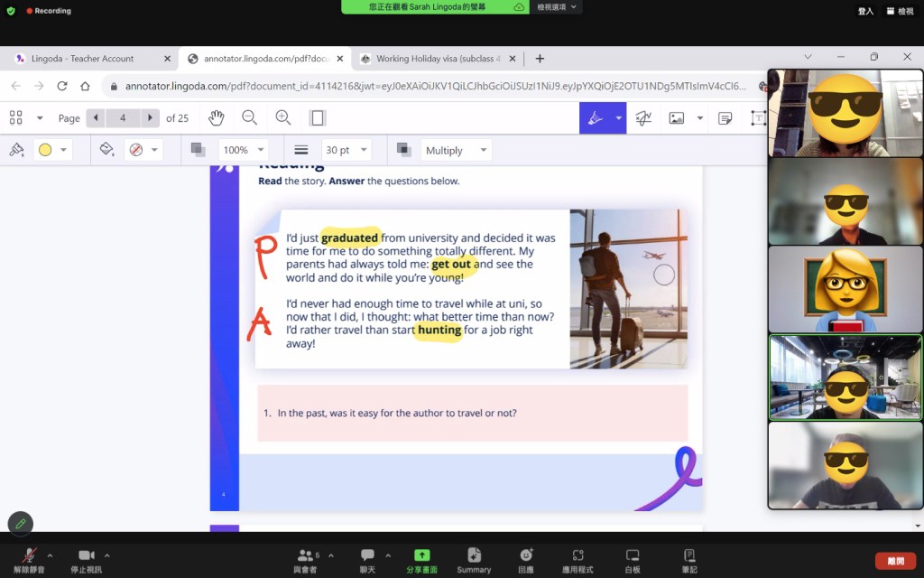This screenshot has height=578, width=924.
Task: Open Zoom whiteboard
Action: point(633,560)
